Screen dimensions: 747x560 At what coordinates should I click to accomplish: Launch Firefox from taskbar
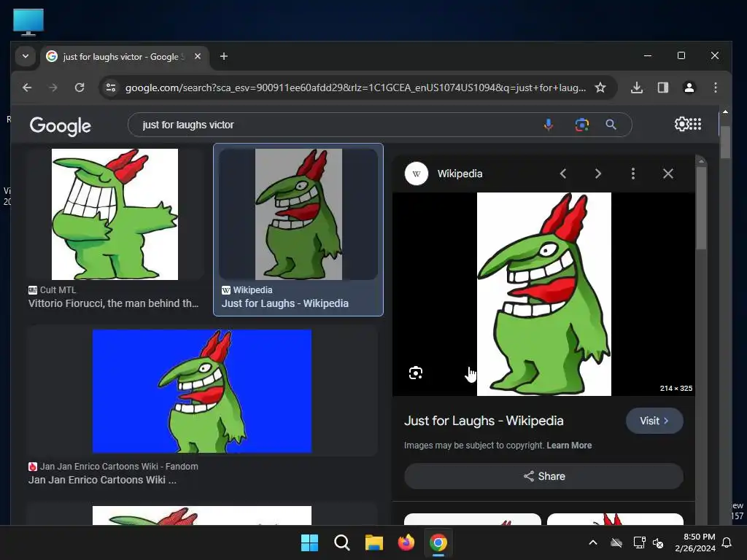click(406, 542)
